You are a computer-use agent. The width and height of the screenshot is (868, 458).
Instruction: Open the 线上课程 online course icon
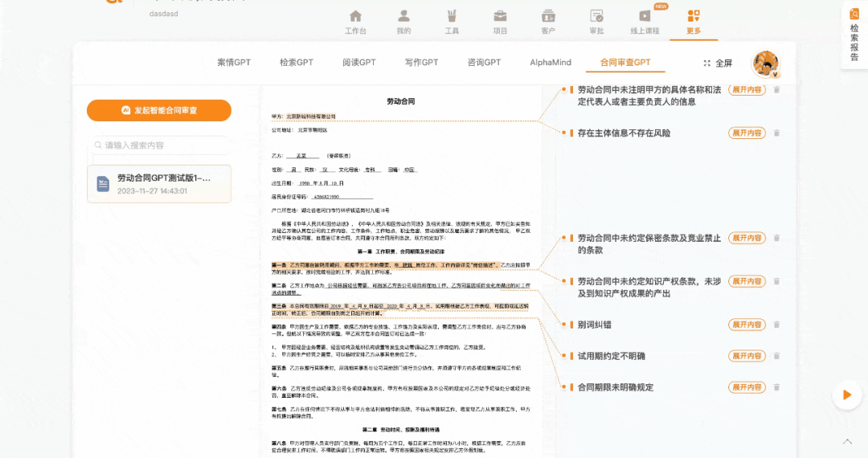click(645, 17)
